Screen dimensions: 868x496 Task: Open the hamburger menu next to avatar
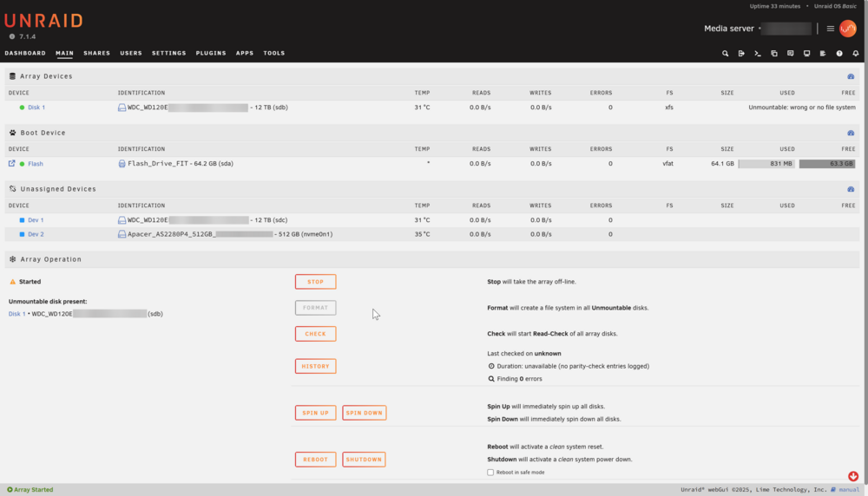point(831,29)
